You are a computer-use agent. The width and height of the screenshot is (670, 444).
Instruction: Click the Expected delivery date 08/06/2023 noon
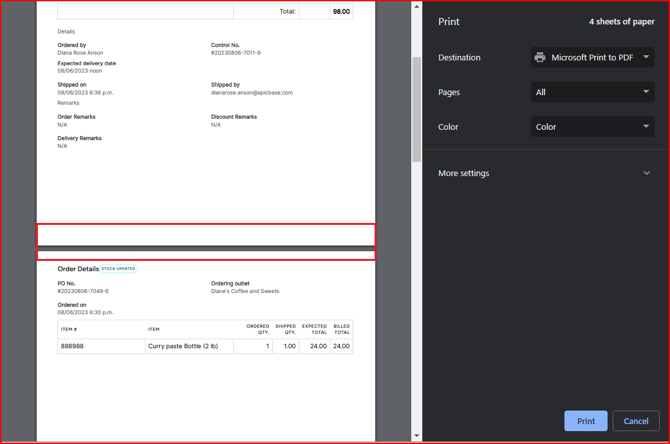[x=80, y=71]
